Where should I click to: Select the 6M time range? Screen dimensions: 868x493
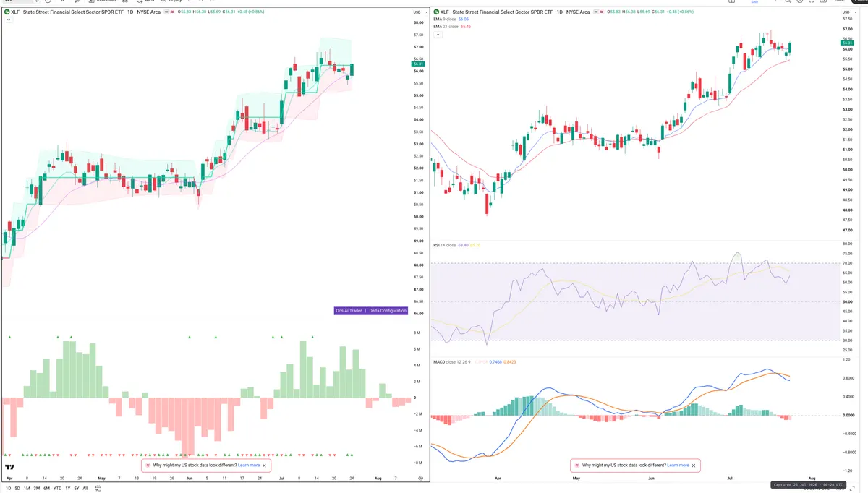46,489
